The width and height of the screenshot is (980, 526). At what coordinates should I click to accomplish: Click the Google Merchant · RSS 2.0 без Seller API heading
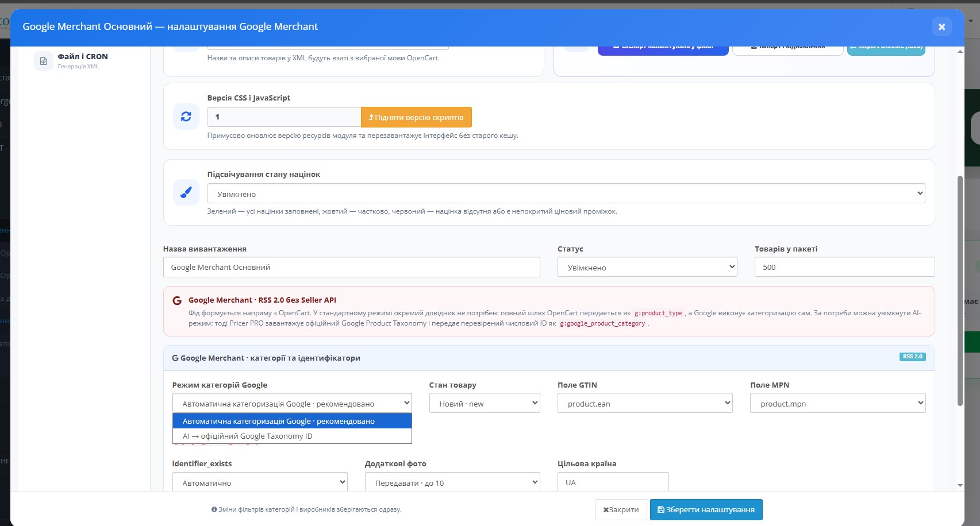point(262,300)
